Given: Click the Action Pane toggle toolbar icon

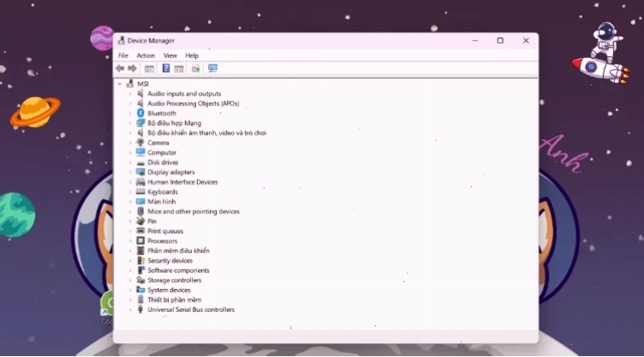Looking at the screenshot, I should pos(178,68).
